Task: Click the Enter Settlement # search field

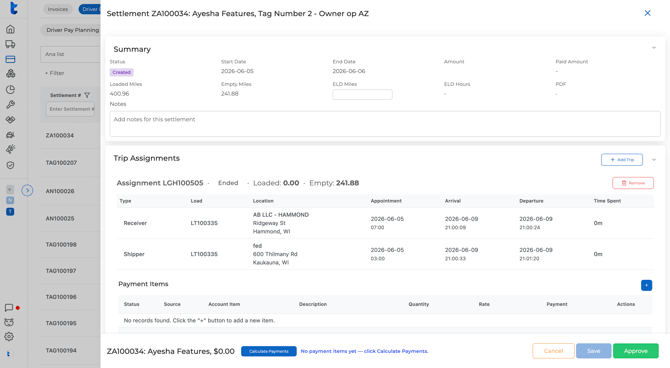Action: (71, 109)
